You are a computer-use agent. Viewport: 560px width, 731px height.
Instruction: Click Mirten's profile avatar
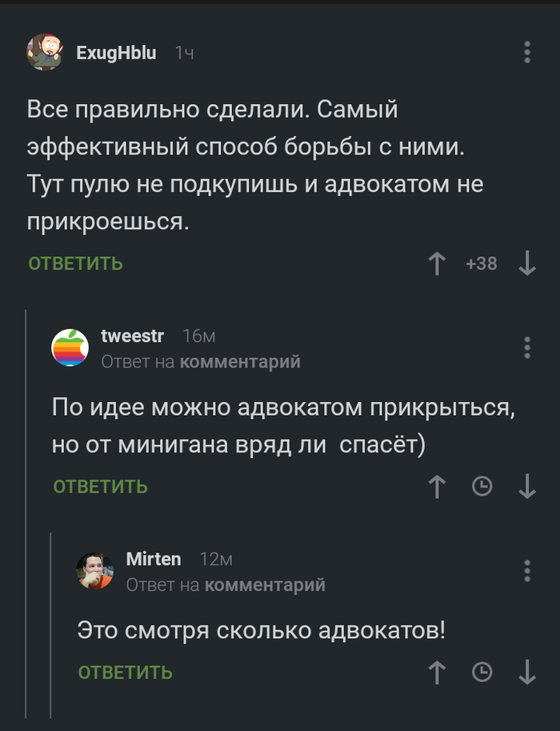[96, 571]
